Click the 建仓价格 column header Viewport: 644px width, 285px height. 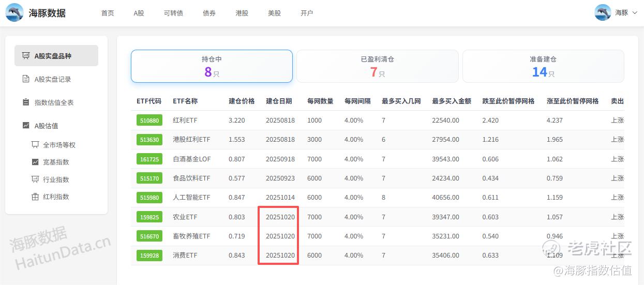(x=242, y=101)
